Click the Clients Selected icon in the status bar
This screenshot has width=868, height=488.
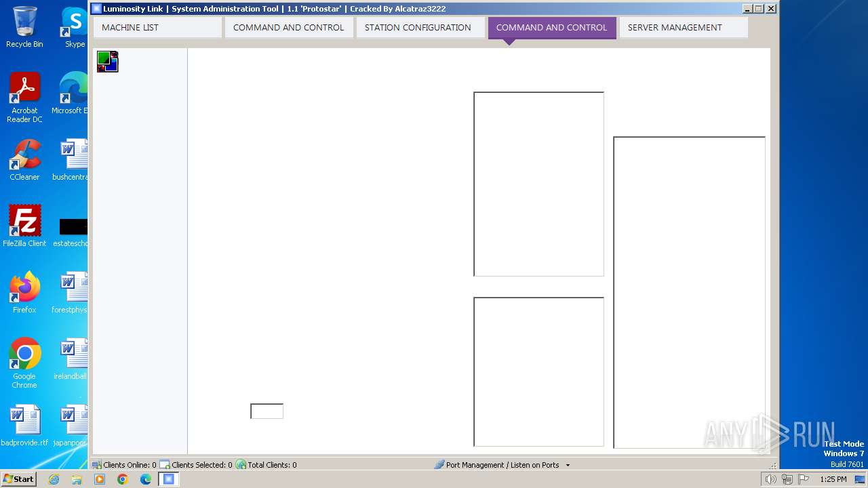[165, 465]
